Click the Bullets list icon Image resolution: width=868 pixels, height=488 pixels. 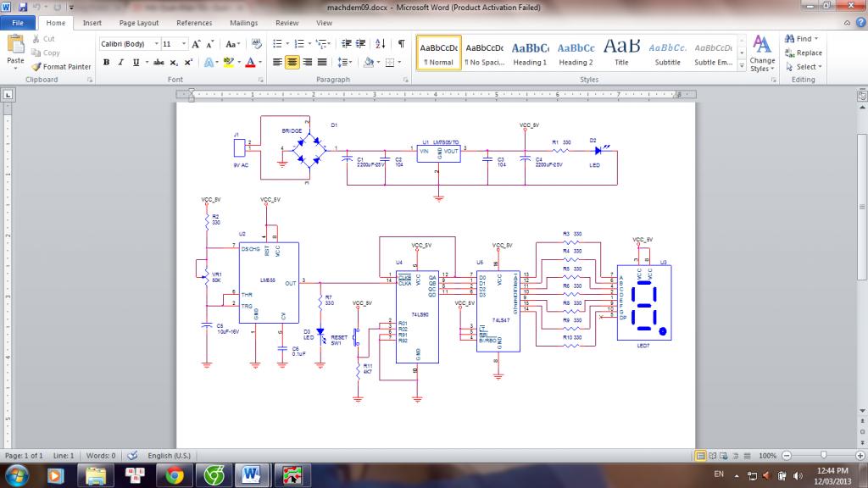(x=278, y=44)
